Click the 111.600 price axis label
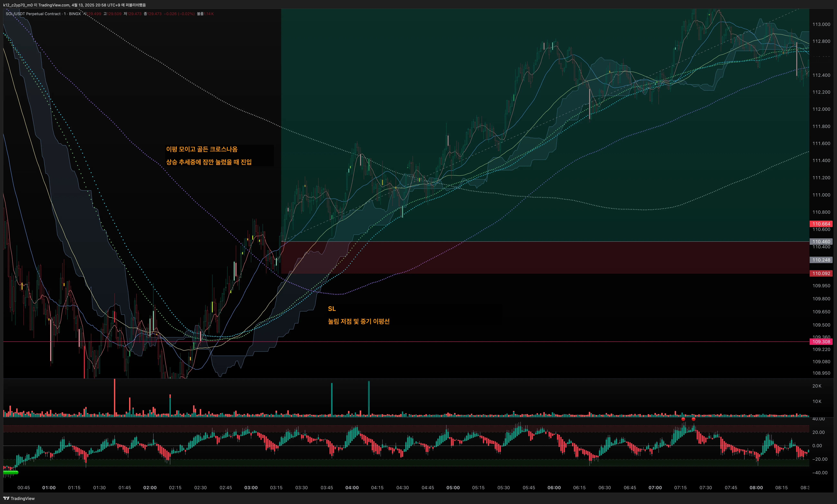Viewport: 837px width, 504px height. (x=821, y=143)
